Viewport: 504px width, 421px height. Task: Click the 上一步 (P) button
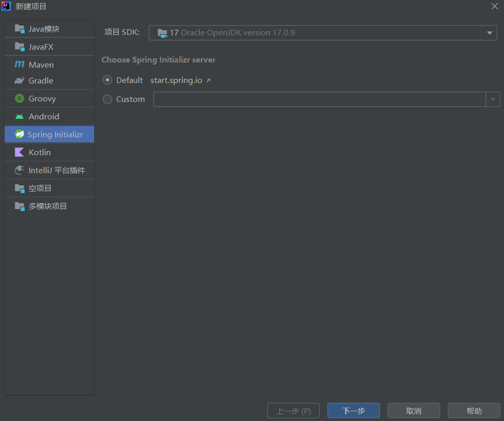tap(293, 411)
